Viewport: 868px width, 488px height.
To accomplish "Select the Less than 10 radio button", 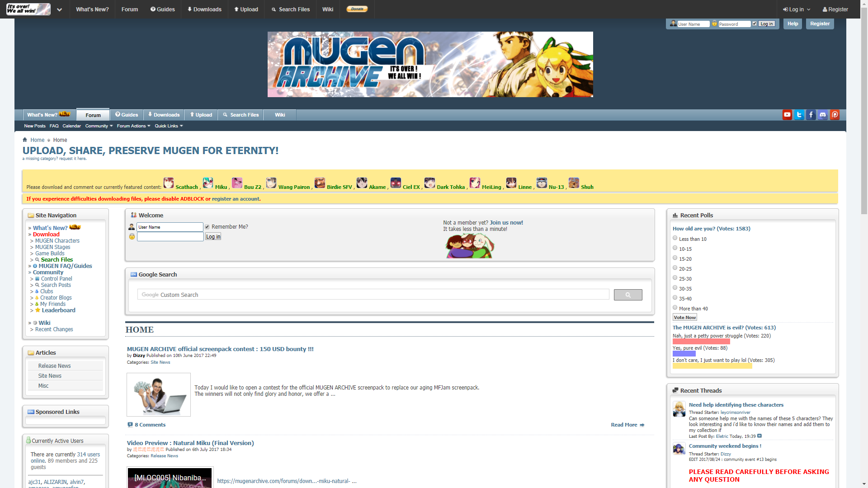I will coord(675,238).
